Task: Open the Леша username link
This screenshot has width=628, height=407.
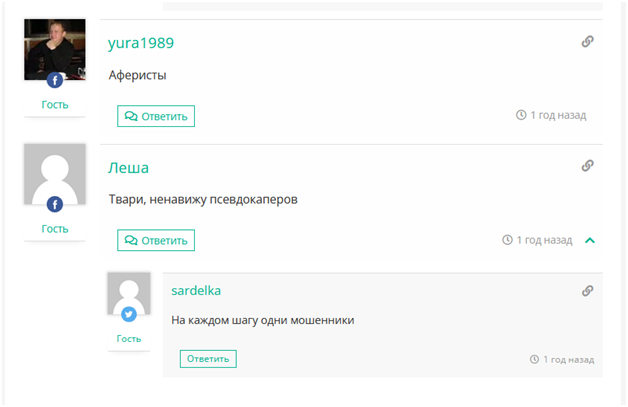Action: click(128, 167)
